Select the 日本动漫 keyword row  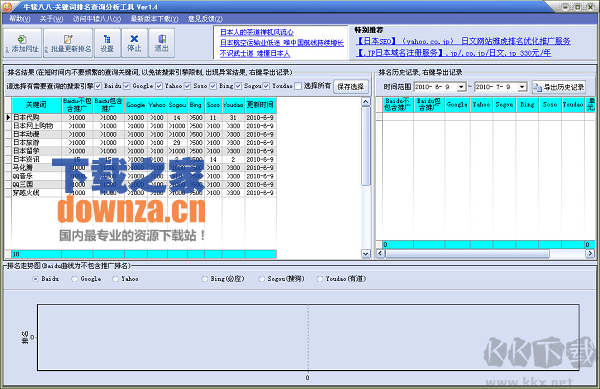pyautogui.click(x=144, y=134)
